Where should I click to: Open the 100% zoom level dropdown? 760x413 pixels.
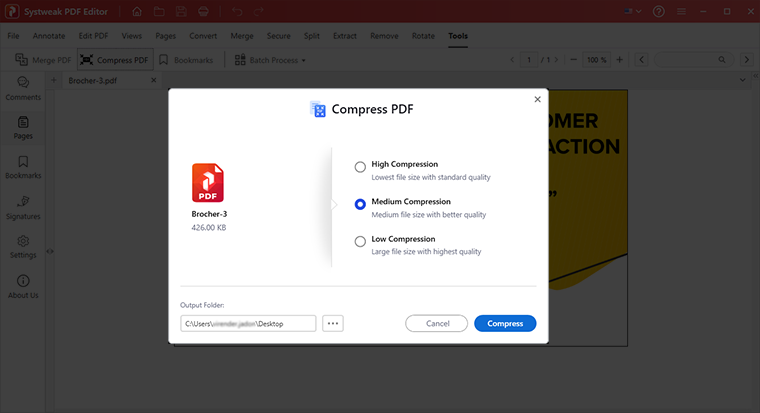597,60
